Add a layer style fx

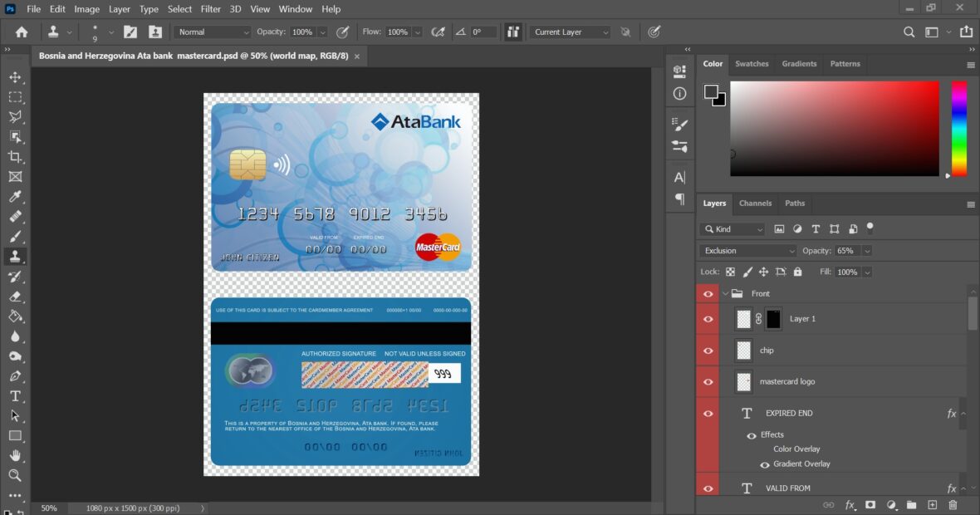pyautogui.click(x=850, y=505)
